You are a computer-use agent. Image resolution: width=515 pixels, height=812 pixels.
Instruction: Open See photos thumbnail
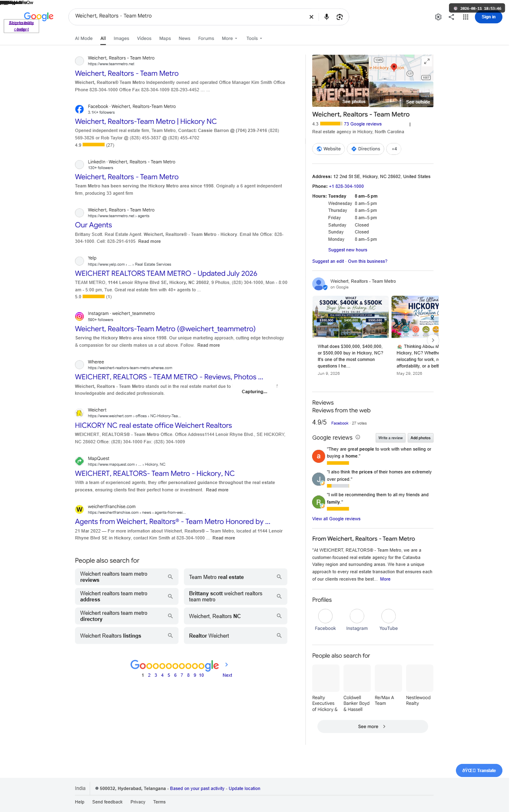pyautogui.click(x=340, y=81)
